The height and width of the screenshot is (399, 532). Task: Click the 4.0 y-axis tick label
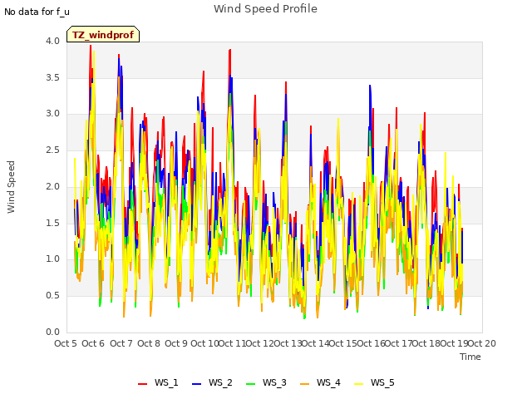tap(52, 41)
